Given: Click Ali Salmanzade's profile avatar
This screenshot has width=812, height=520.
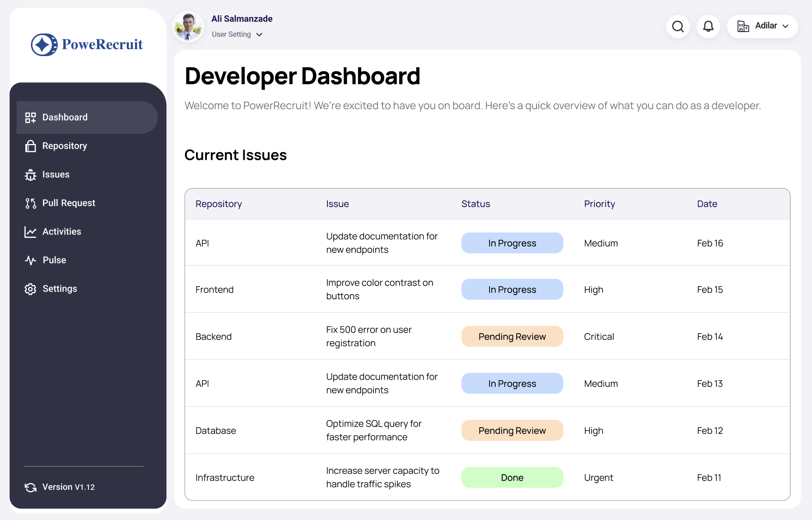Looking at the screenshot, I should click(188, 27).
